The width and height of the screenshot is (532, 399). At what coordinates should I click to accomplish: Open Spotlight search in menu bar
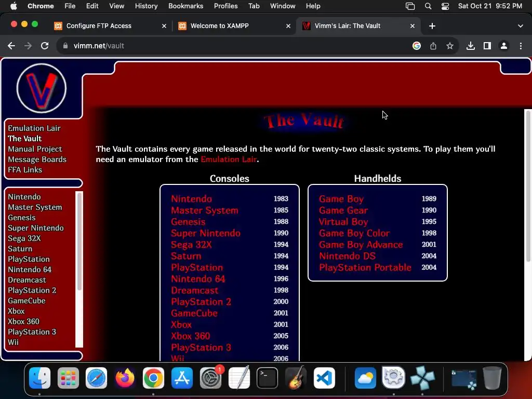[x=428, y=6]
